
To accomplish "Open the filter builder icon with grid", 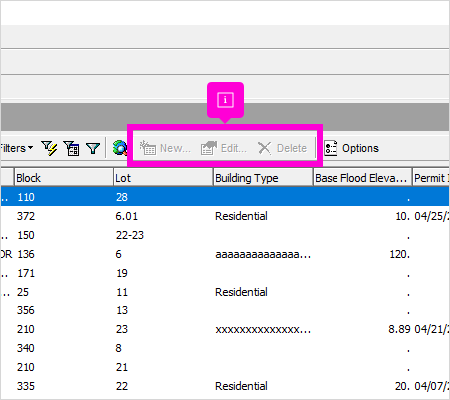I will click(x=72, y=148).
